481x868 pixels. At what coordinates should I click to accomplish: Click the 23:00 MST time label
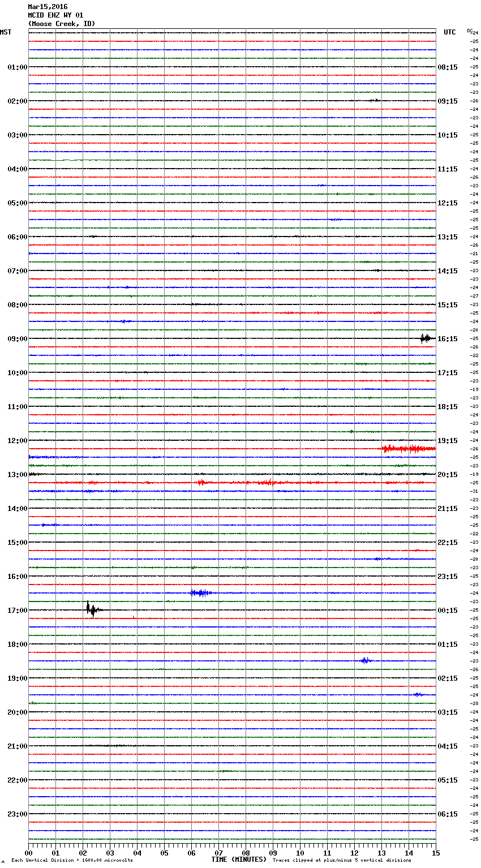click(18, 814)
